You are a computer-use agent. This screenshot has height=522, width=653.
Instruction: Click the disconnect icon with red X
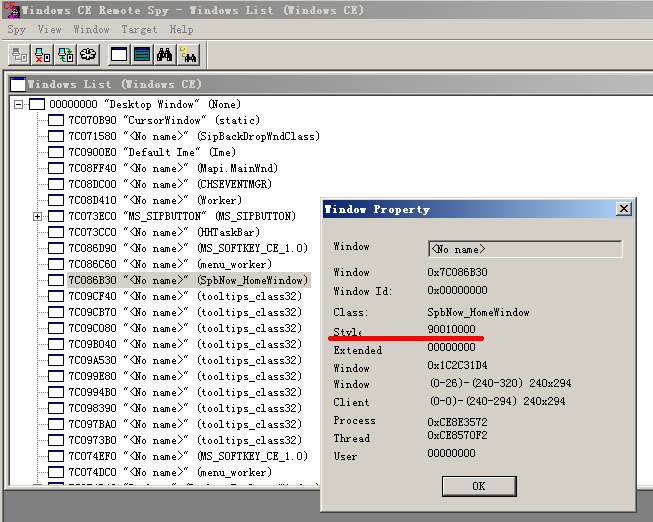pyautogui.click(x=42, y=54)
